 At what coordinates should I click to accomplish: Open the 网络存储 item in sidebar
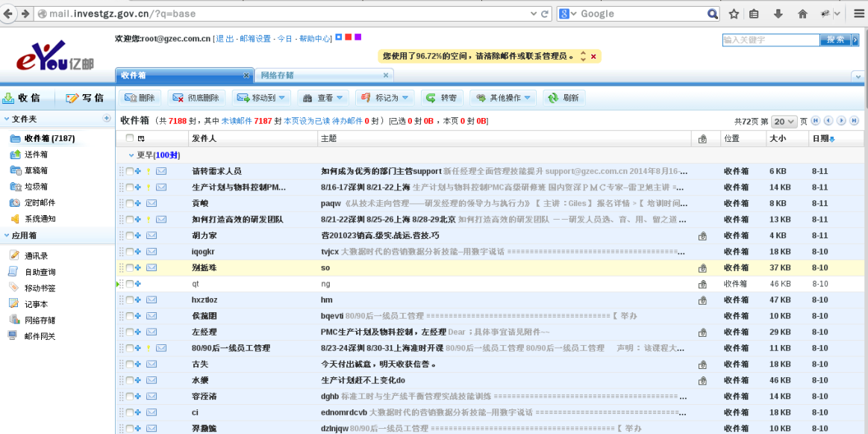coord(40,320)
